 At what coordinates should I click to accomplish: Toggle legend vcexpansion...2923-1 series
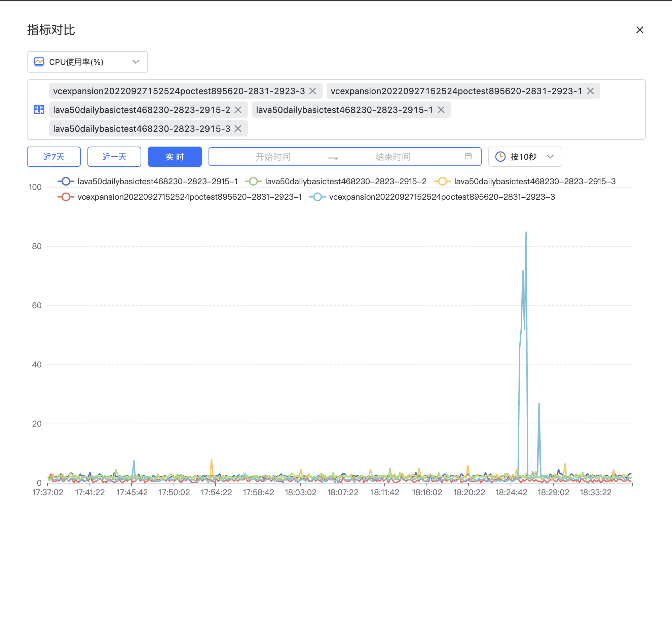[180, 197]
